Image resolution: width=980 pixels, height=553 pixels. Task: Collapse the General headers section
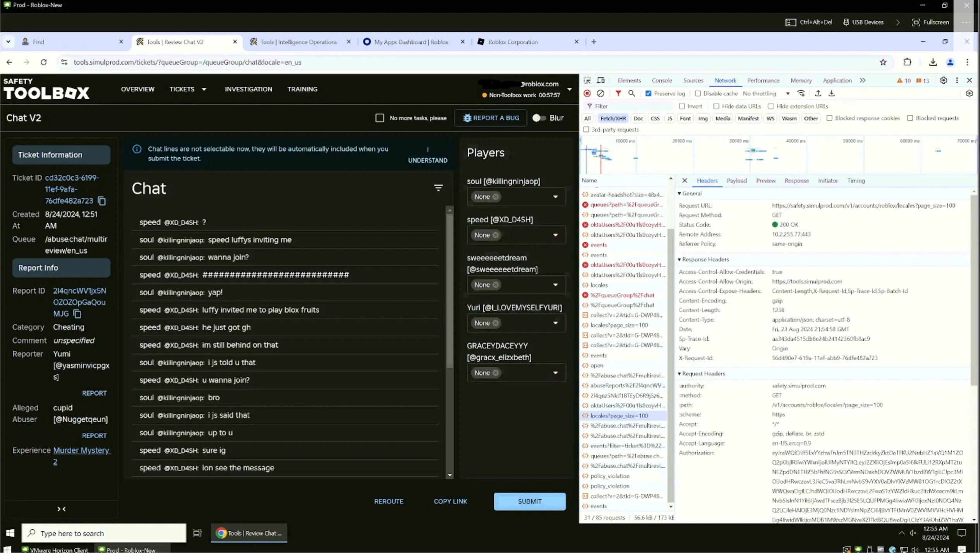point(689,193)
